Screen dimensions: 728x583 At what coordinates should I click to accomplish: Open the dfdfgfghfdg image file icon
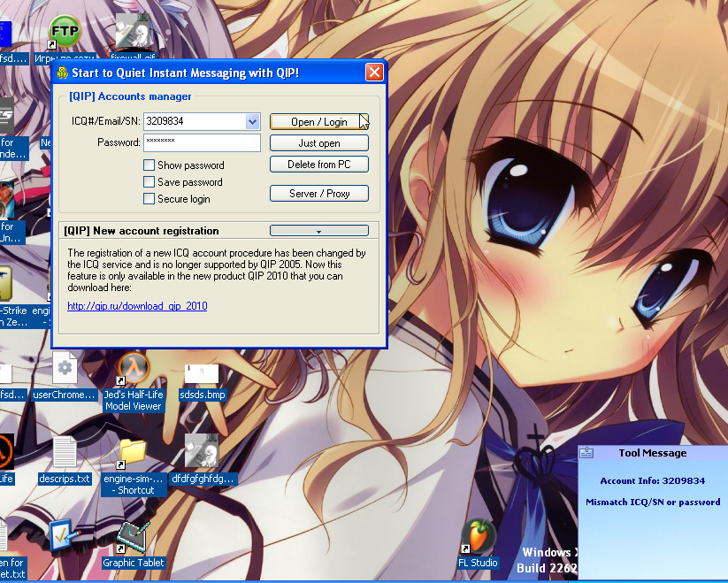point(202,451)
